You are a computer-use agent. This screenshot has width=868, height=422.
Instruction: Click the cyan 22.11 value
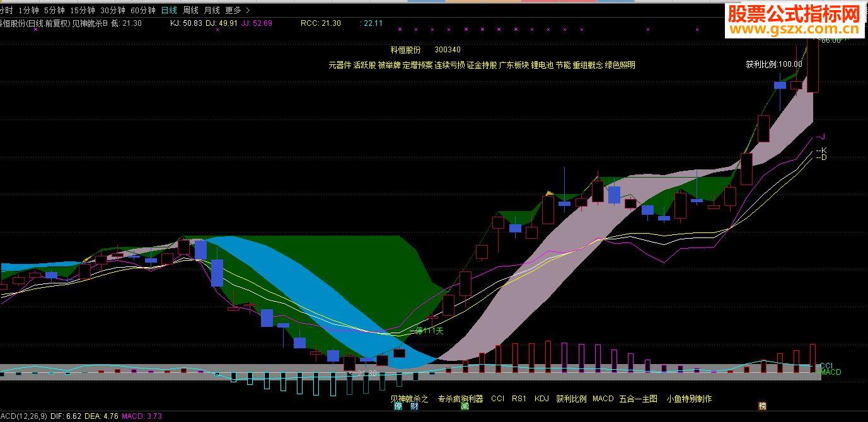pos(373,23)
